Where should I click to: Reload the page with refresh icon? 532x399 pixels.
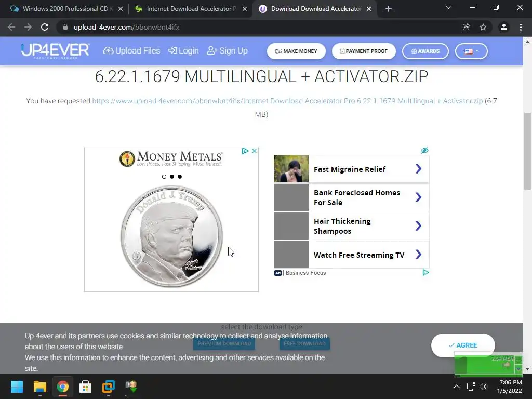pyautogui.click(x=45, y=27)
